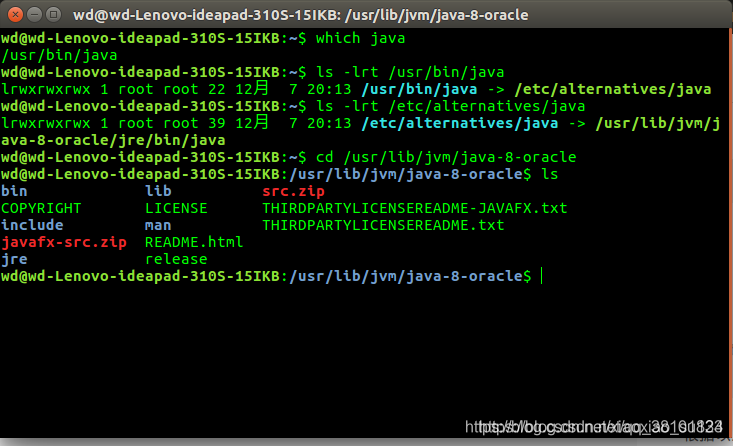Viewport: 733px width, 446px height.
Task: Click 'ava-8-oracle/jre/bin/java' wrapped line
Action: [x=113, y=140]
